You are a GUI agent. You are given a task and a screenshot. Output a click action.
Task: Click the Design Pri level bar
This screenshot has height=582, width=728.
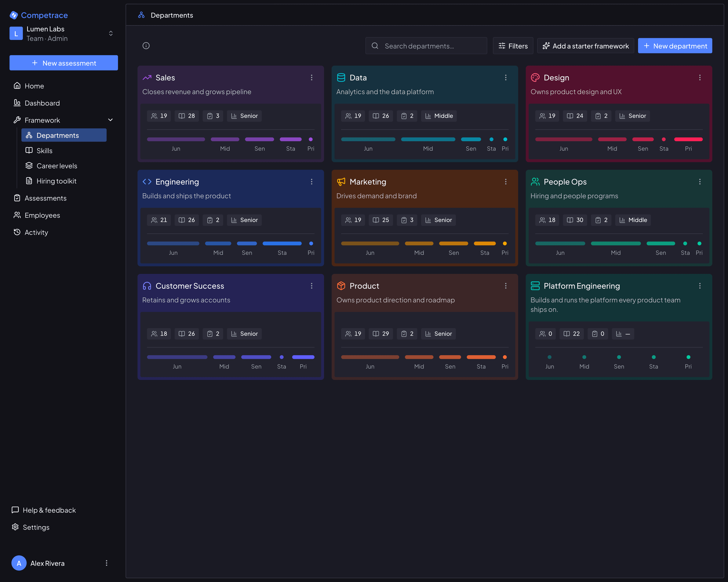(x=688, y=139)
